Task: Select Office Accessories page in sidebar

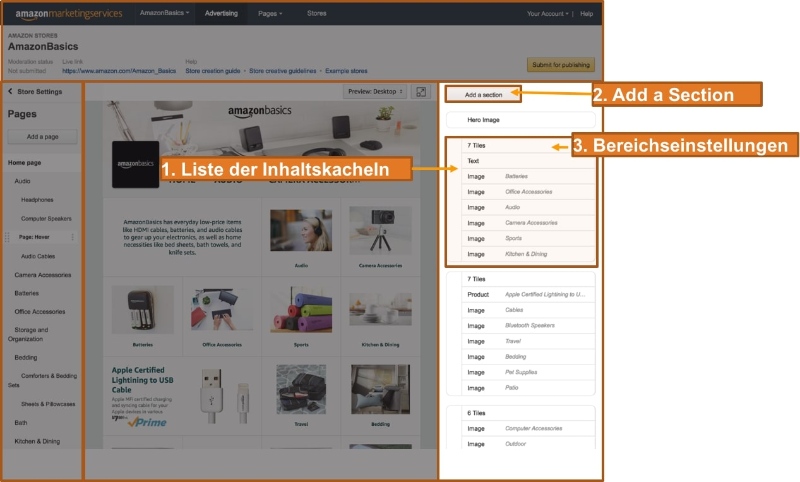Action: 40,312
